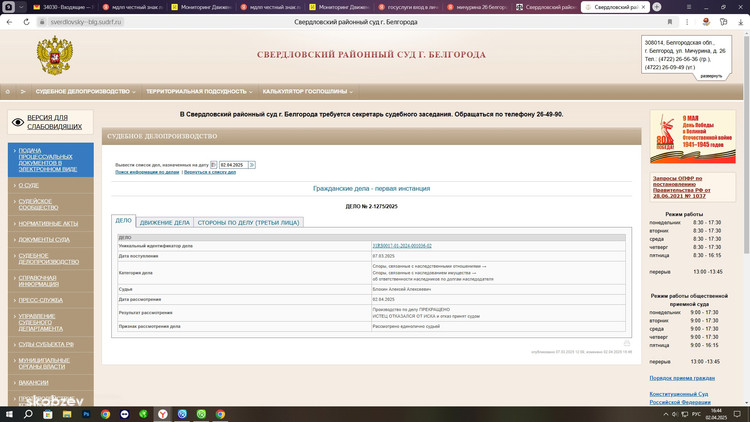750x422 pixels.
Task: Open Windows Start menu
Action: 9,413
